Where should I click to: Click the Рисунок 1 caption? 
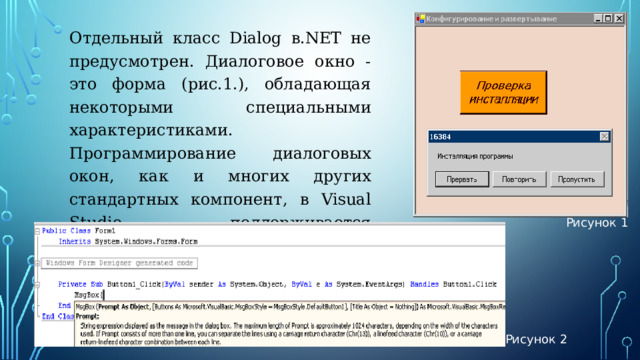[597, 223]
